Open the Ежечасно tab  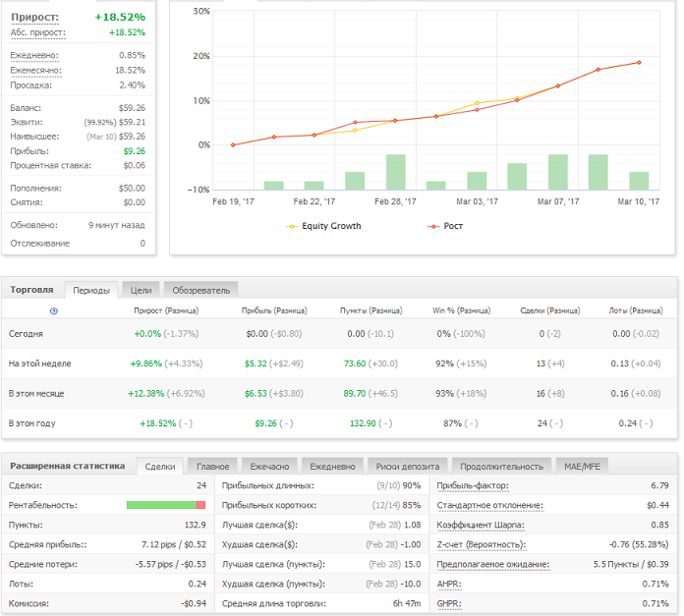pyautogui.click(x=269, y=467)
